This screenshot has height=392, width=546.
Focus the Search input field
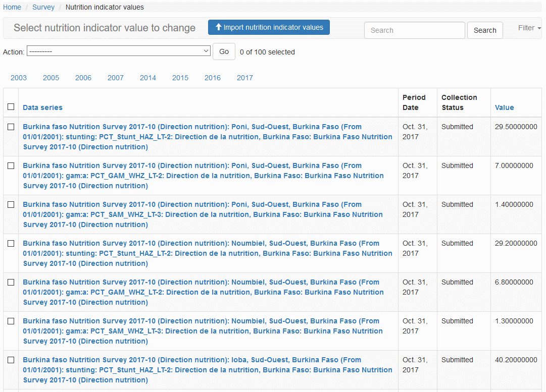414,30
